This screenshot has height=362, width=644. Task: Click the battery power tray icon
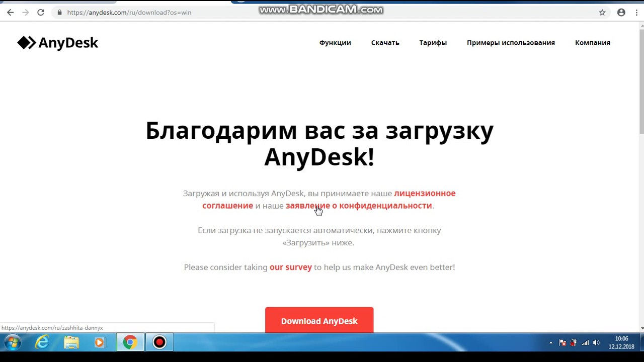coord(574,343)
